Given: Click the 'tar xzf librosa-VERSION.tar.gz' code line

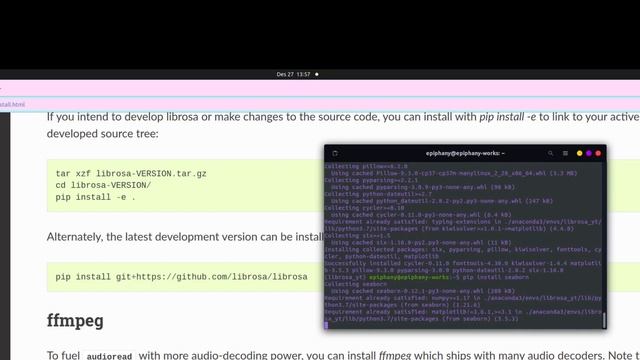Looking at the screenshot, I should pyautogui.click(x=131, y=173).
